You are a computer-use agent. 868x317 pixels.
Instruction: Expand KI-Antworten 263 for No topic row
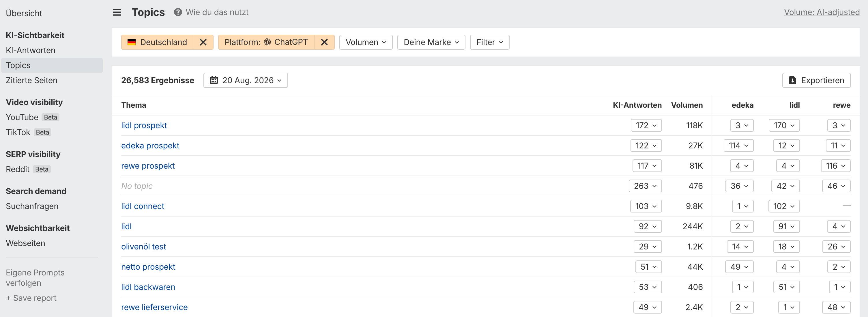[645, 186]
